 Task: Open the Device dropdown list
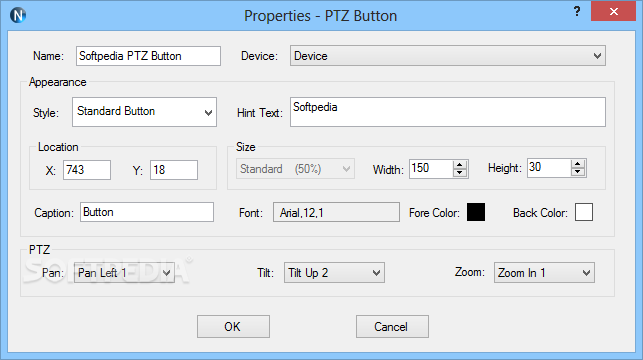tap(448, 56)
